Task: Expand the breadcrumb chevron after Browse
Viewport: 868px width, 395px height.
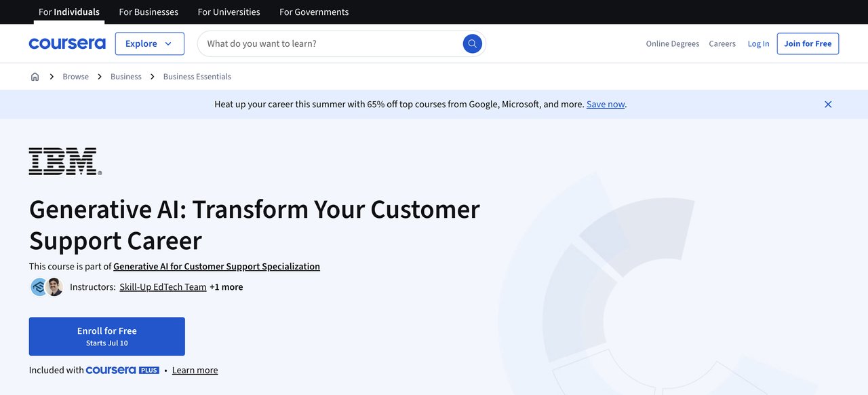Action: (x=99, y=76)
